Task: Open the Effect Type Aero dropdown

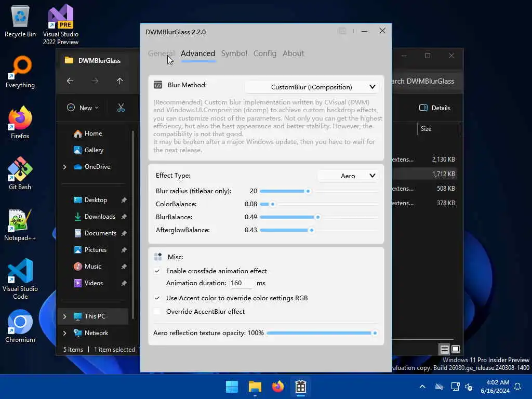Action: click(x=348, y=176)
